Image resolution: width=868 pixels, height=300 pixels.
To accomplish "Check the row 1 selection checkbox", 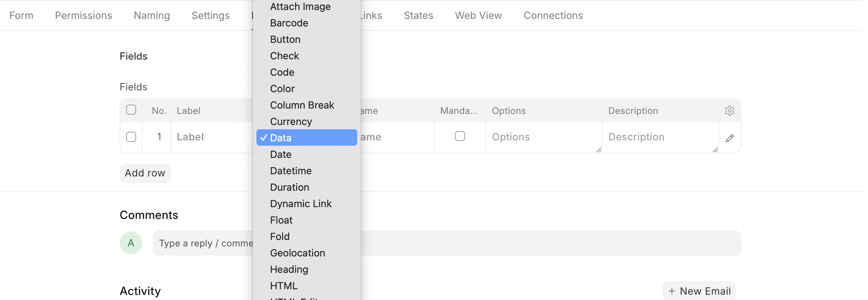I will (x=131, y=137).
